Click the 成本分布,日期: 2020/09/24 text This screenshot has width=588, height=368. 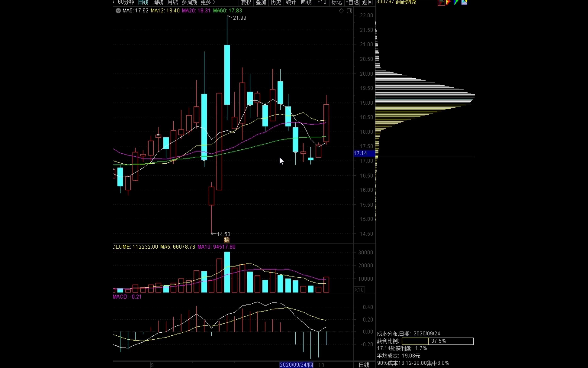point(409,334)
